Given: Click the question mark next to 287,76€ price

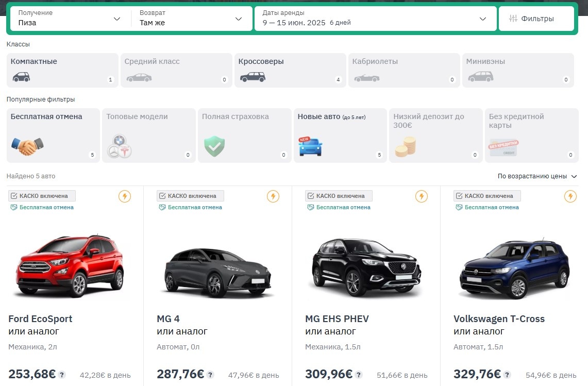Looking at the screenshot, I should [210, 375].
